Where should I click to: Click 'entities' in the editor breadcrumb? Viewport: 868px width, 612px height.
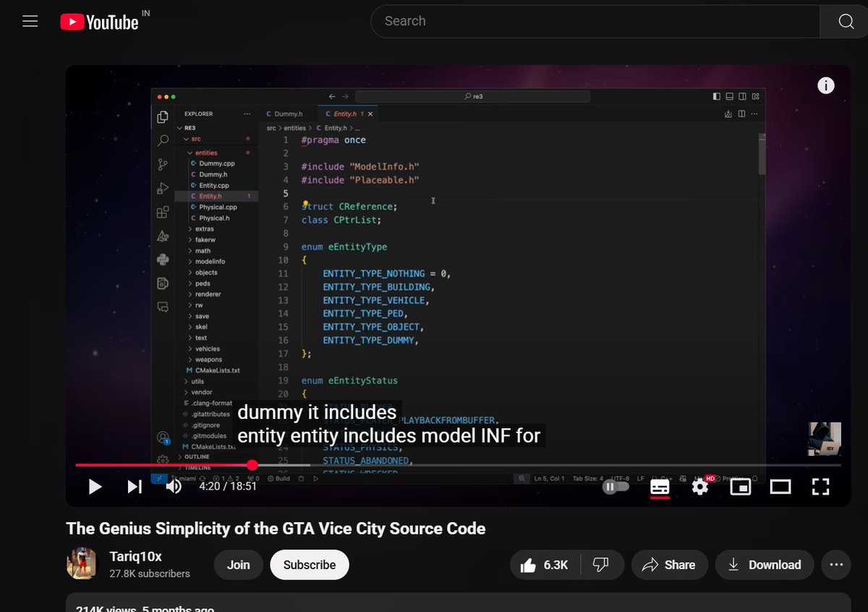(x=294, y=128)
